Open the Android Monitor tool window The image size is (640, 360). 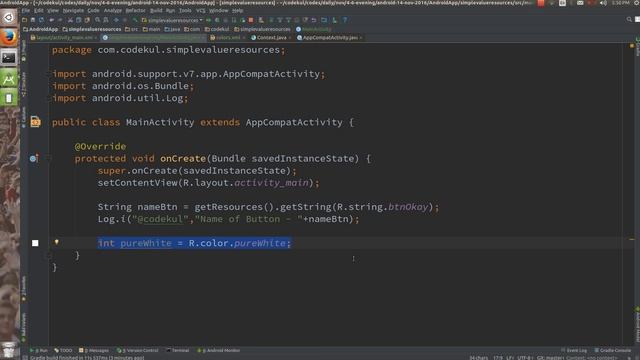219,350
